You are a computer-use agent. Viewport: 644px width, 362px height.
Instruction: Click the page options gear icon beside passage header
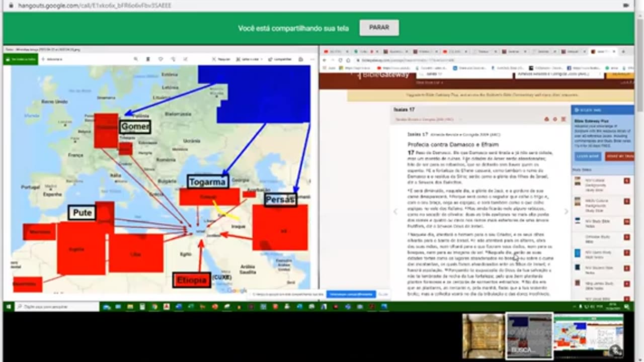point(555,119)
